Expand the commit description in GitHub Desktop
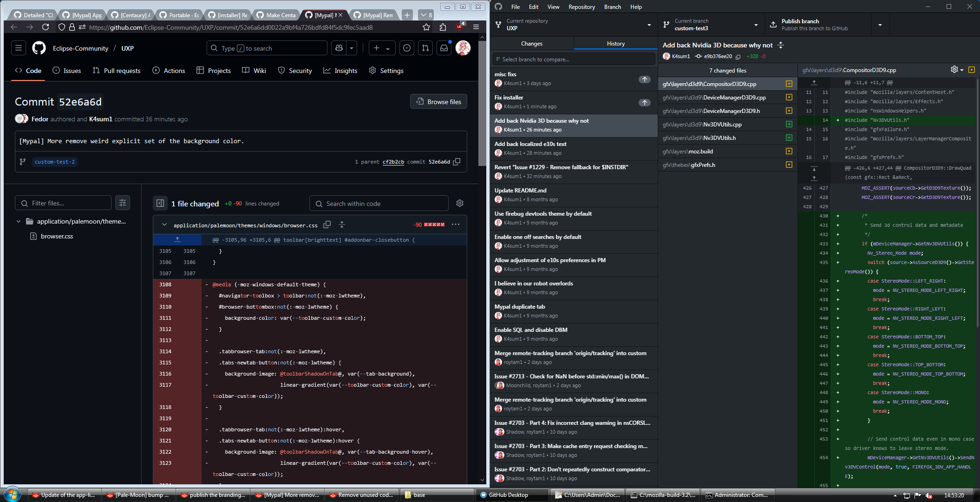 (x=781, y=45)
